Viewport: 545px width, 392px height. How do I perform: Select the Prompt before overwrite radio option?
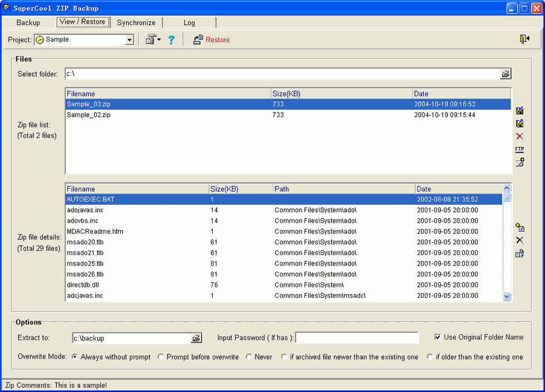pyautogui.click(x=161, y=357)
